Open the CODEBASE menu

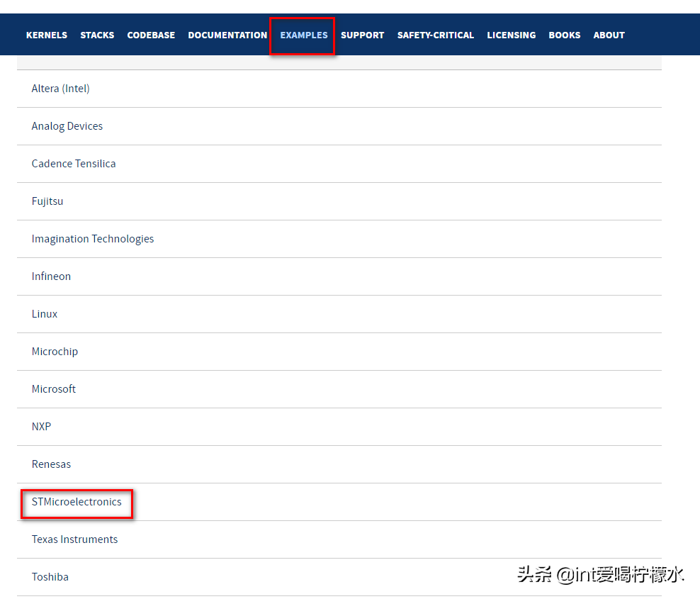(151, 35)
